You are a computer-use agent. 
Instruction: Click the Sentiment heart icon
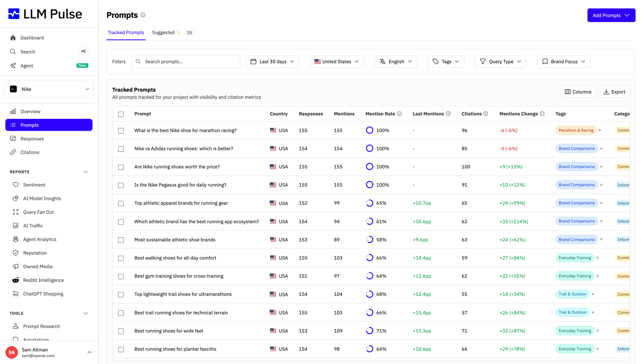click(16, 185)
